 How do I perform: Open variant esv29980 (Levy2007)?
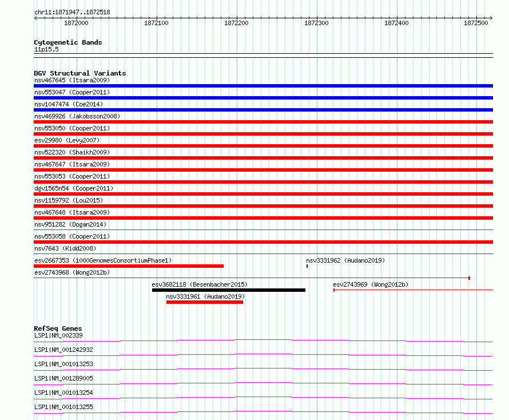67,140
